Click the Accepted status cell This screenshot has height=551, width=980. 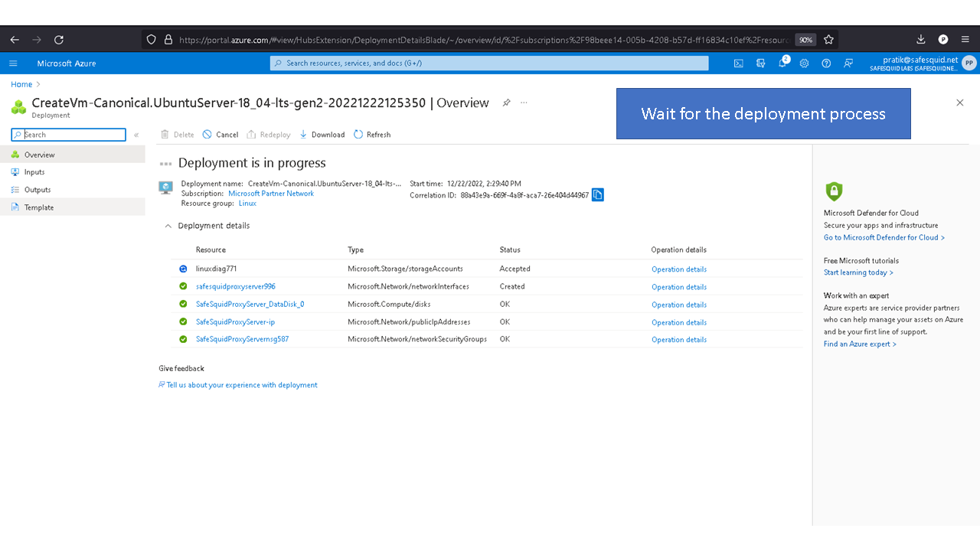pyautogui.click(x=515, y=269)
